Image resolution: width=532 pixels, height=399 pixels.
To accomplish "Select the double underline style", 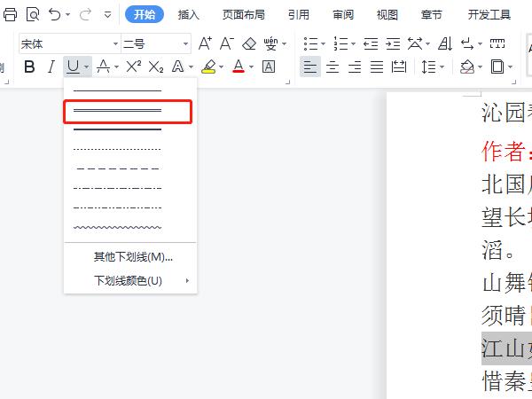I will tap(117, 111).
